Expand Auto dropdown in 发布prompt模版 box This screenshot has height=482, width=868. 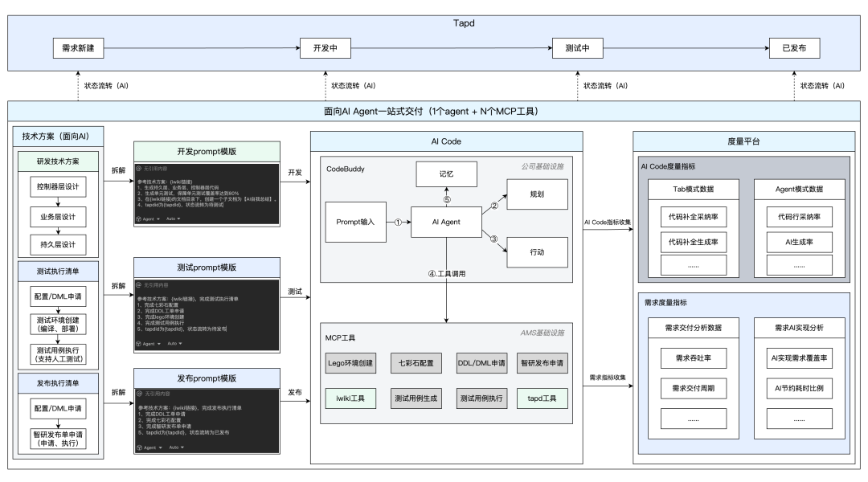tap(174, 446)
